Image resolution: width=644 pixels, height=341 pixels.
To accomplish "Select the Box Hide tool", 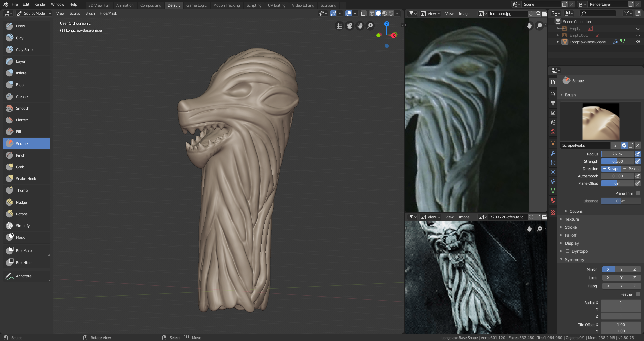I will [x=26, y=263].
